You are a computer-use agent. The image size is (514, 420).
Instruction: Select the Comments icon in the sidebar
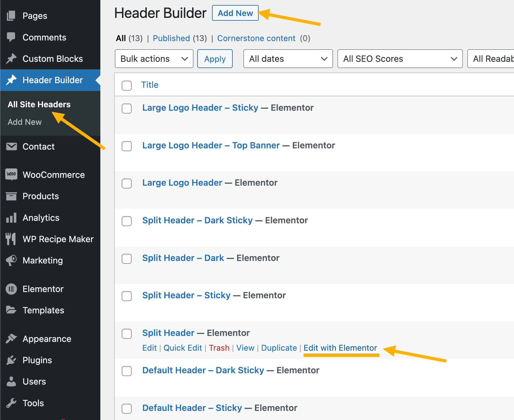tap(11, 37)
